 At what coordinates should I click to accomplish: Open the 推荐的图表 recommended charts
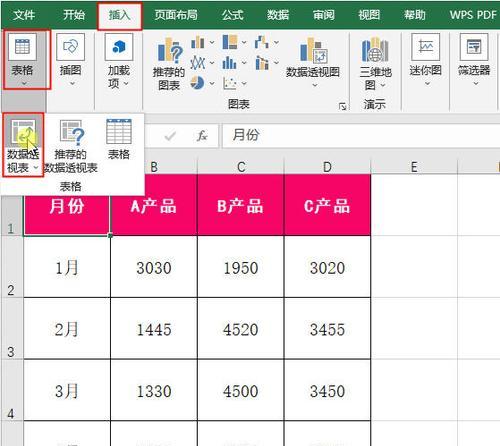pos(169,64)
